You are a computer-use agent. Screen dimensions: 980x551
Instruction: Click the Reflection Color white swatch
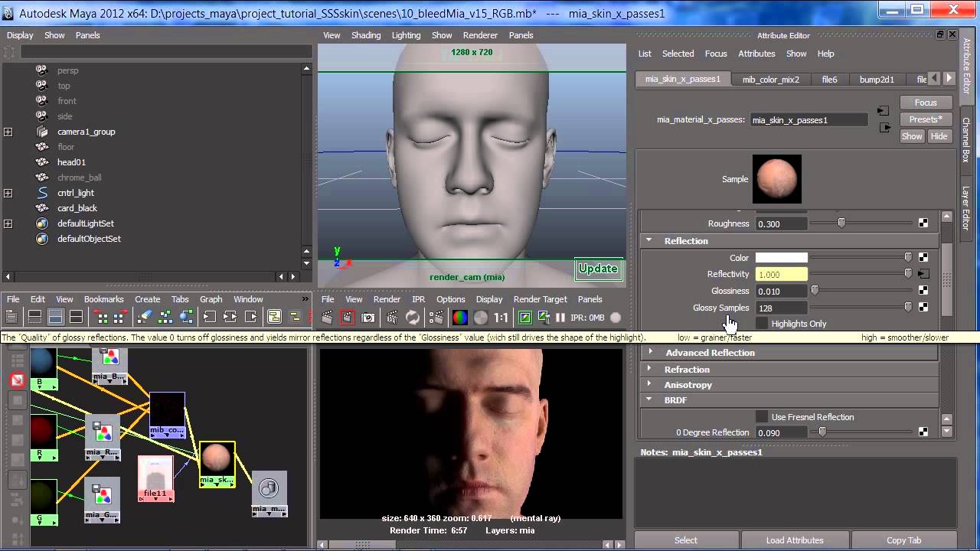click(x=781, y=258)
